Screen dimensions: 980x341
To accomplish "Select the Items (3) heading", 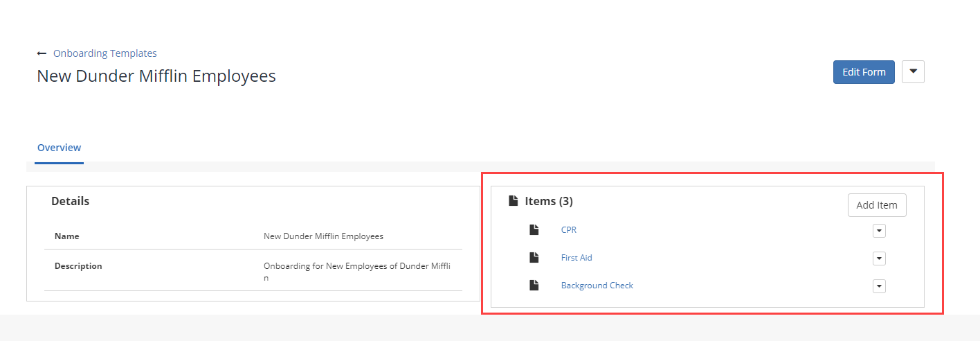I will click(x=549, y=201).
